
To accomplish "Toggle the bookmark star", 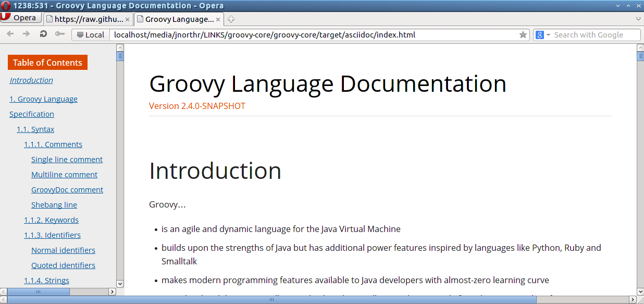I will pyautogui.click(x=523, y=34).
